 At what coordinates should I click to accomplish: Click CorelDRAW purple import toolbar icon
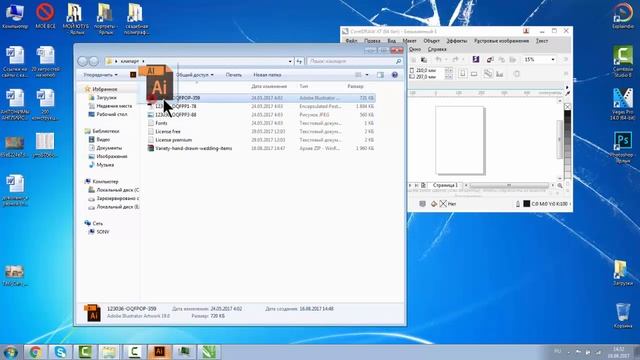[476, 60]
